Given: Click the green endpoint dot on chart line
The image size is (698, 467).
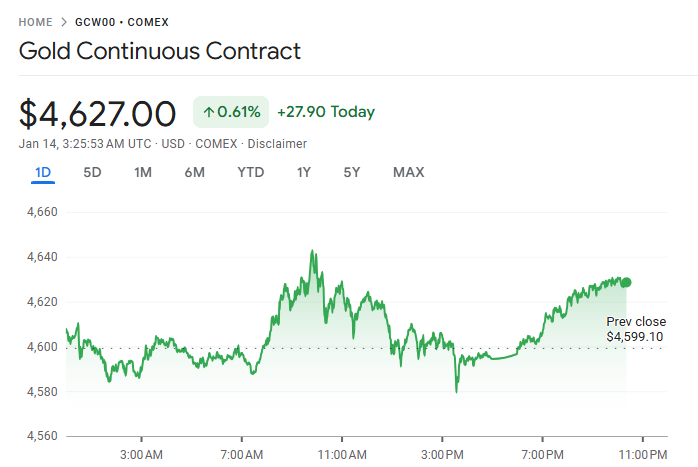Looking at the screenshot, I should point(626,282).
